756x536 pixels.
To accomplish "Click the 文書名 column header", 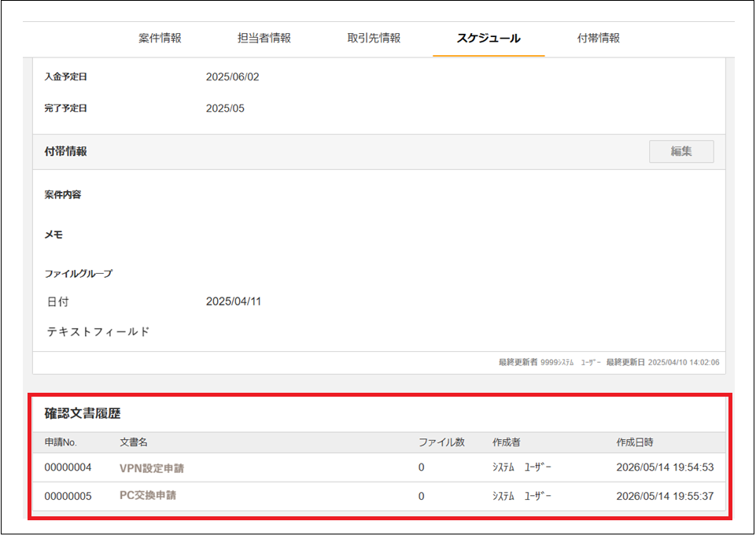I will coord(134,442).
